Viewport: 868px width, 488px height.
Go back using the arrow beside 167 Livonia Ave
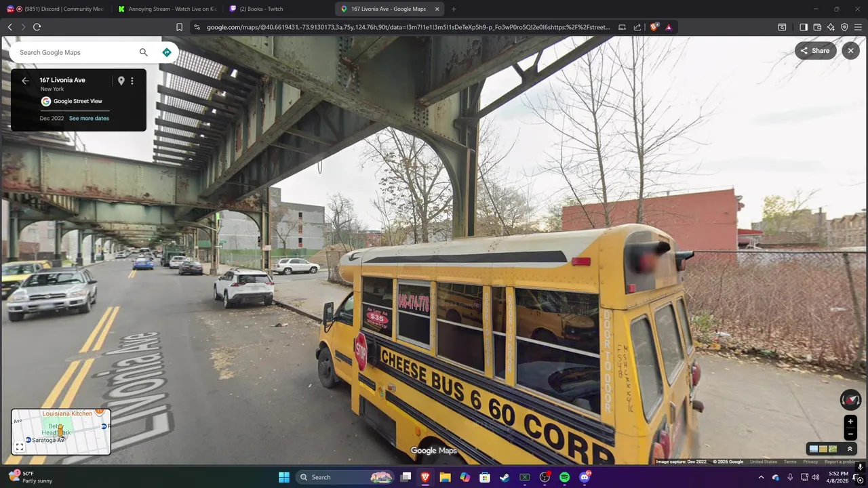coord(25,81)
